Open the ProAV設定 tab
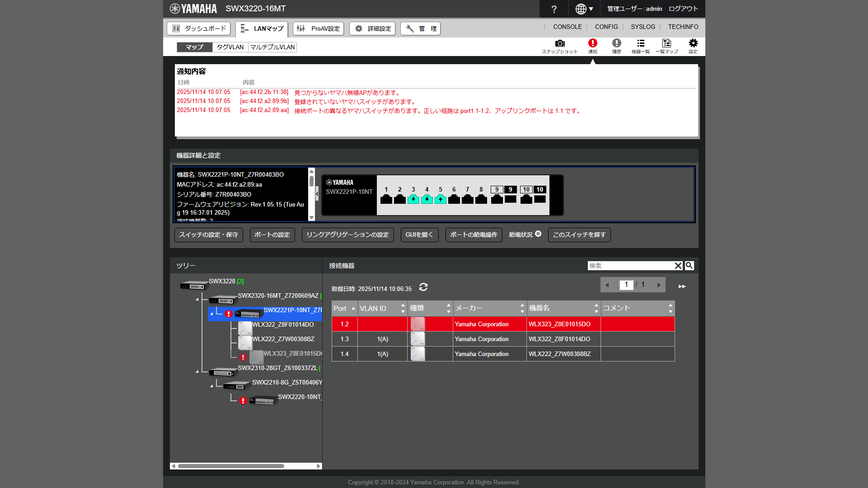 [318, 28]
